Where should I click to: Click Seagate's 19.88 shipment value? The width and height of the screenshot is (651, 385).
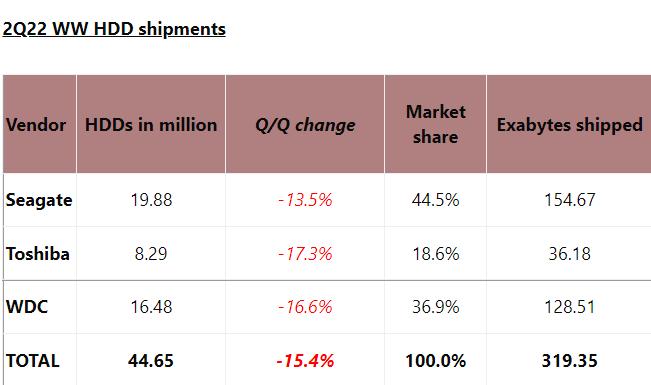point(151,200)
